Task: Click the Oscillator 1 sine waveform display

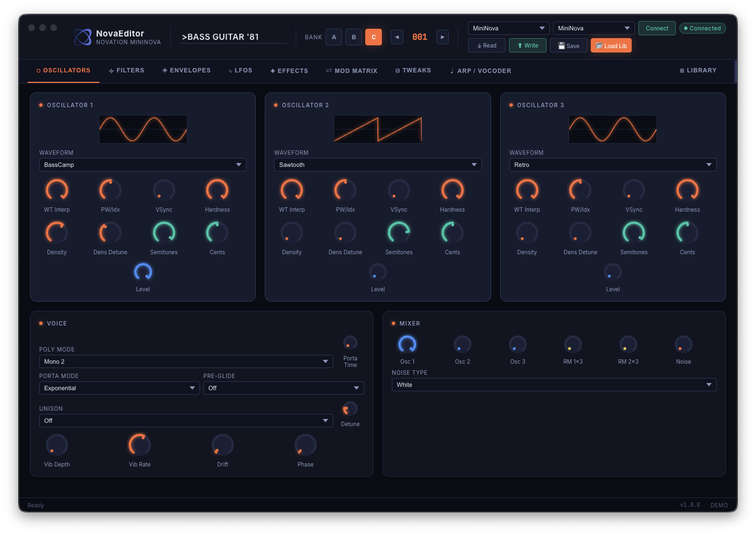Action: click(x=143, y=129)
